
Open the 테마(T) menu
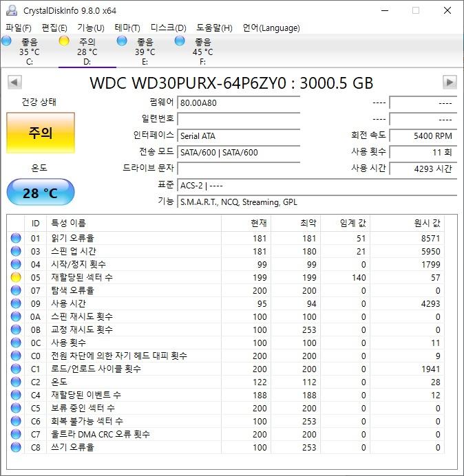(x=127, y=28)
